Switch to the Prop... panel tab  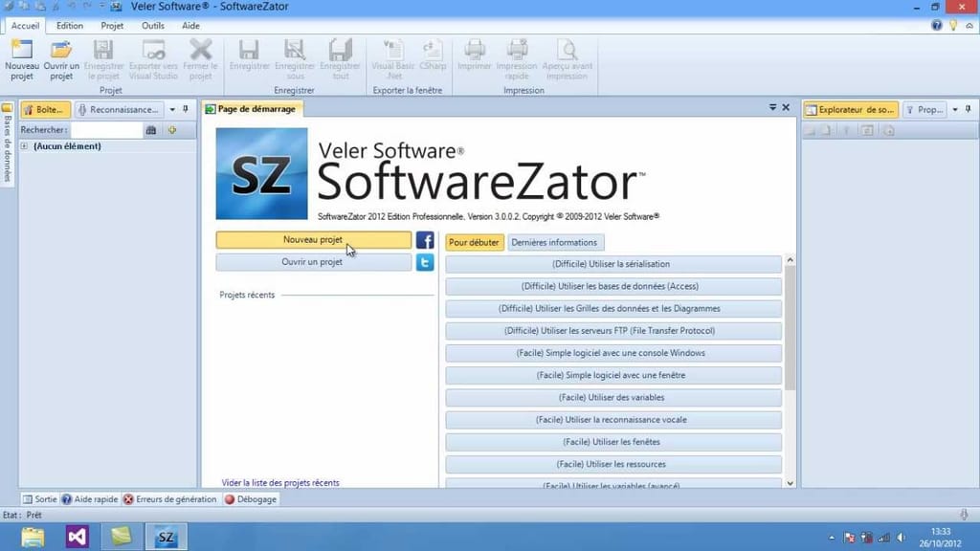point(924,109)
